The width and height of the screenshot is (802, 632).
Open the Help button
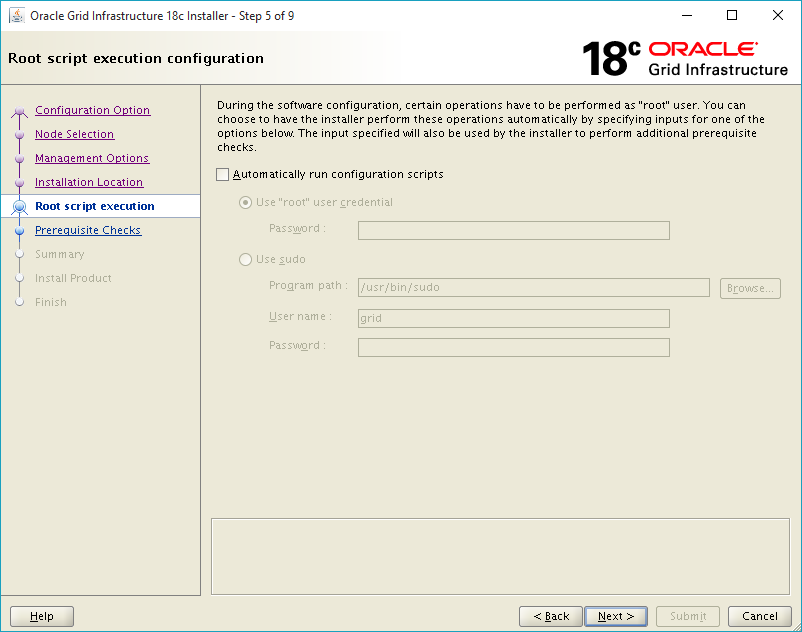coord(42,616)
